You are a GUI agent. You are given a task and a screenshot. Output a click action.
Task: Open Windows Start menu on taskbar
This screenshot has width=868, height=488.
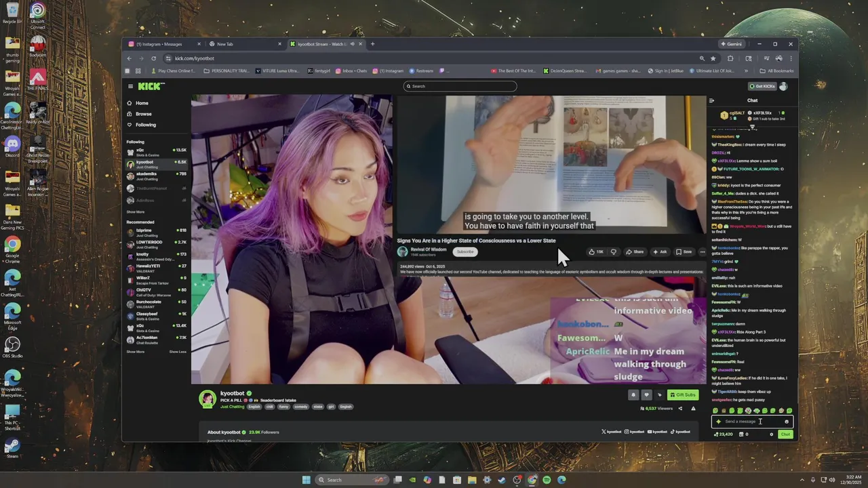coord(307,480)
